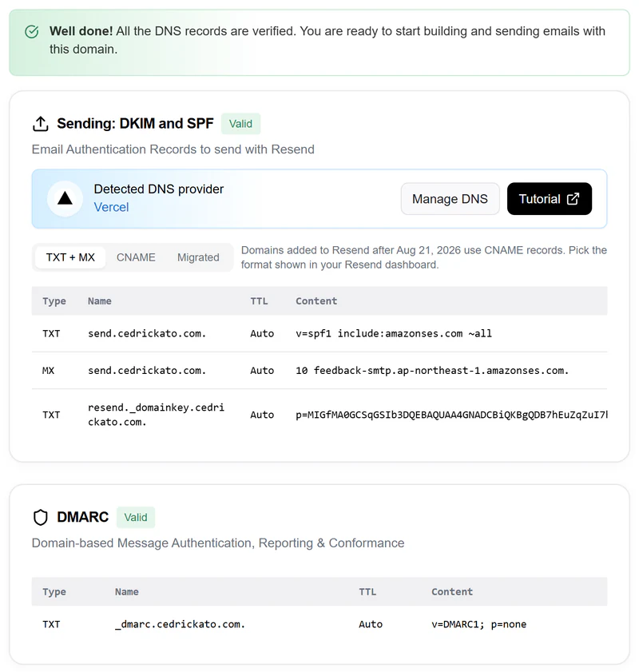Select the MX content feedback-smtp.ap-northeast-1.amazonses.com
The image size is (639, 672).
point(432,370)
